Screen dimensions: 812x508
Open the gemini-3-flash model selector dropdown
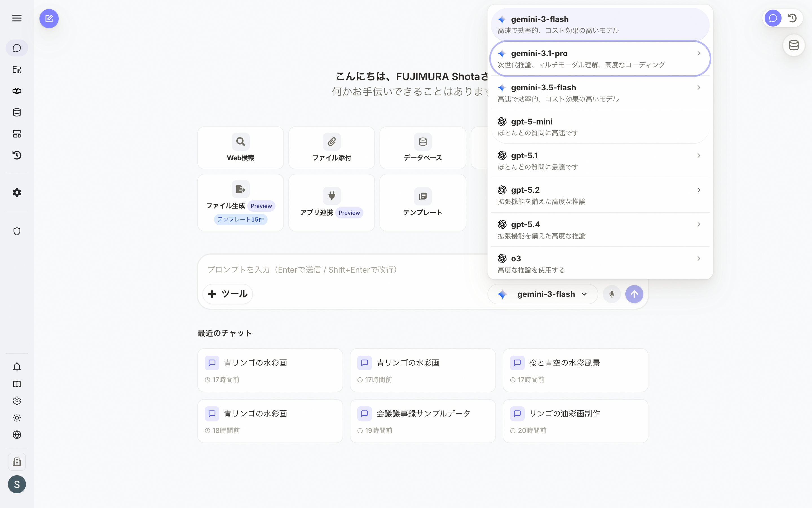542,294
